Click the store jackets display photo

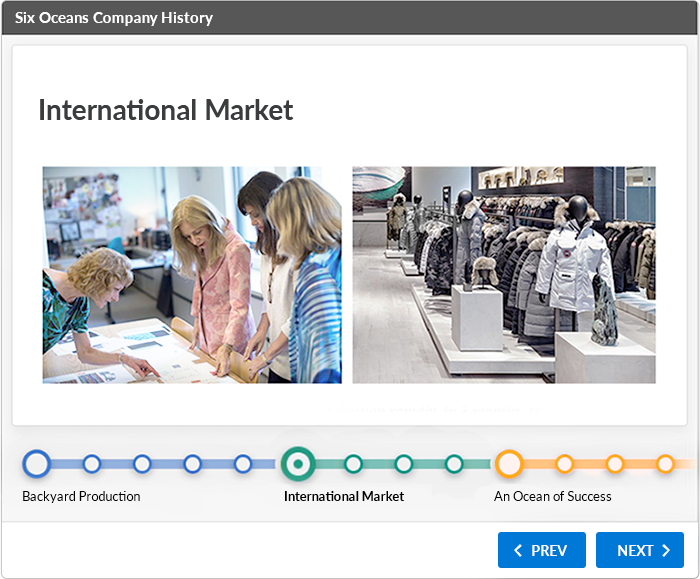click(x=504, y=275)
